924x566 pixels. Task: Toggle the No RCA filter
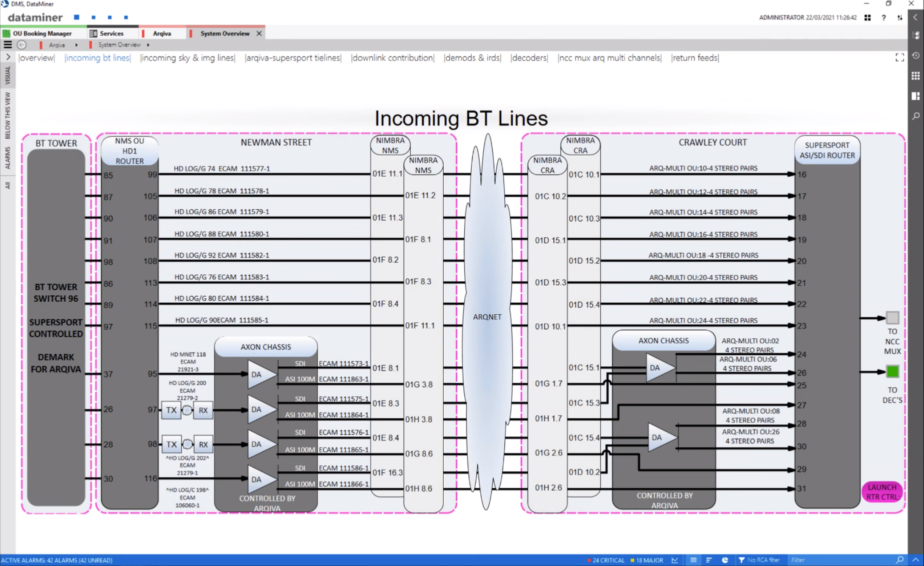coord(759,560)
